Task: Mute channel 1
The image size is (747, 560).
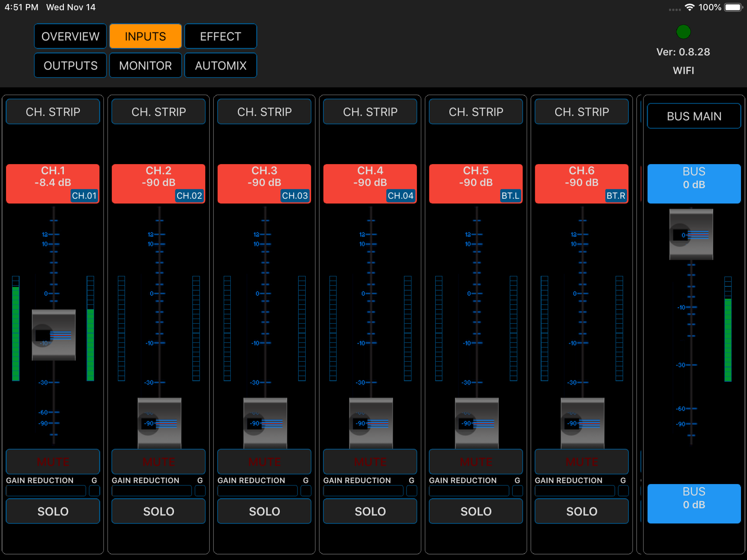Action: (x=53, y=461)
